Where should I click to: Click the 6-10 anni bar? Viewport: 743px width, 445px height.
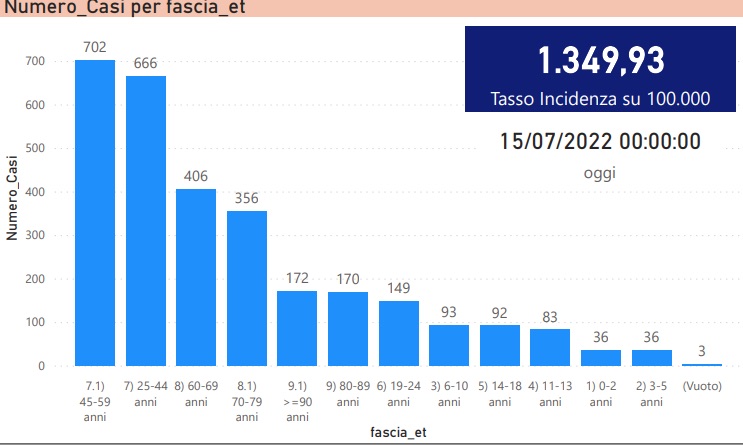coord(449,345)
